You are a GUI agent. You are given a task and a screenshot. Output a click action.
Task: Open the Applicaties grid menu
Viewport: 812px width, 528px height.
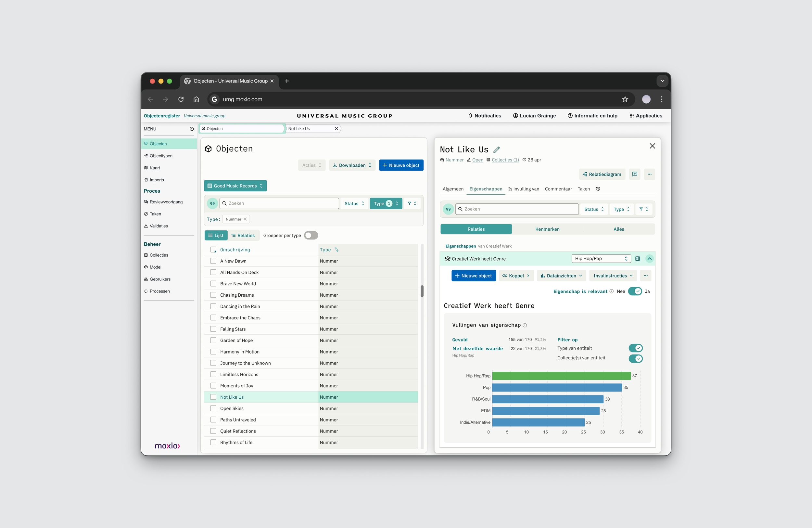[645, 116]
